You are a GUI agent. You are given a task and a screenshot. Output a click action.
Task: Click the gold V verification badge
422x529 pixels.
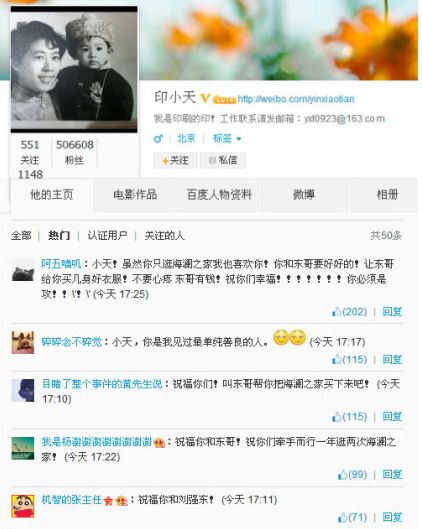[205, 99]
